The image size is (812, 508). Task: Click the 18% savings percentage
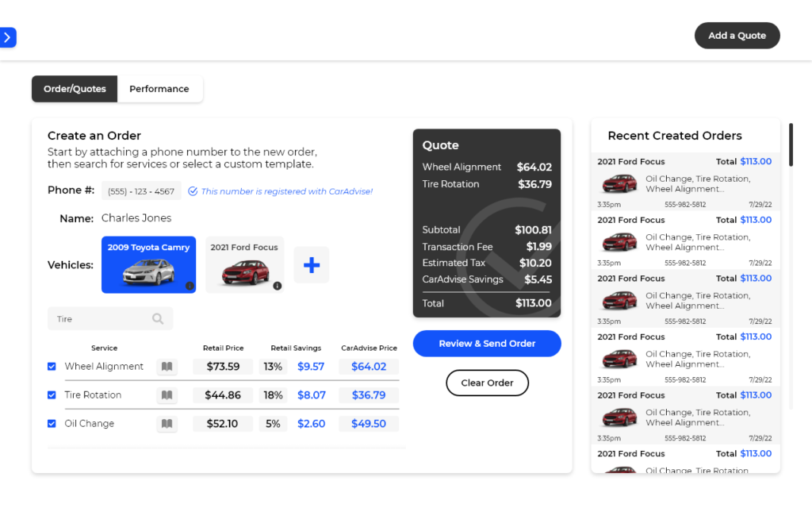point(273,395)
